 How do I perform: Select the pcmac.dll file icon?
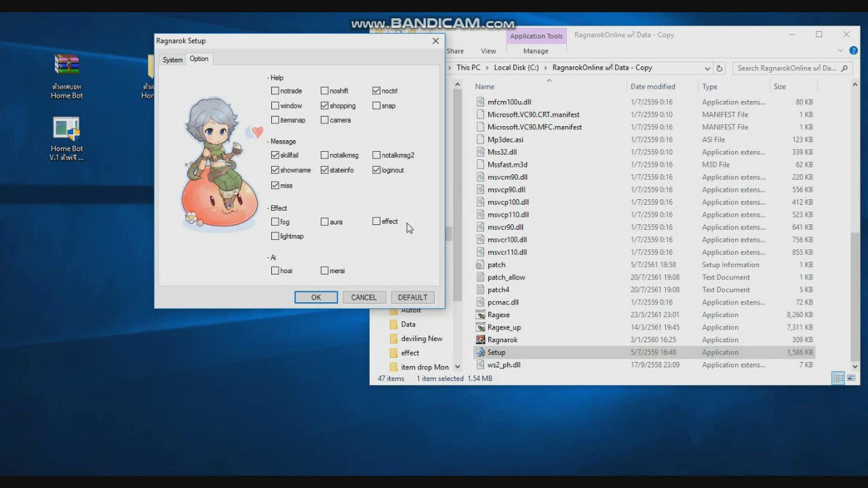(481, 302)
